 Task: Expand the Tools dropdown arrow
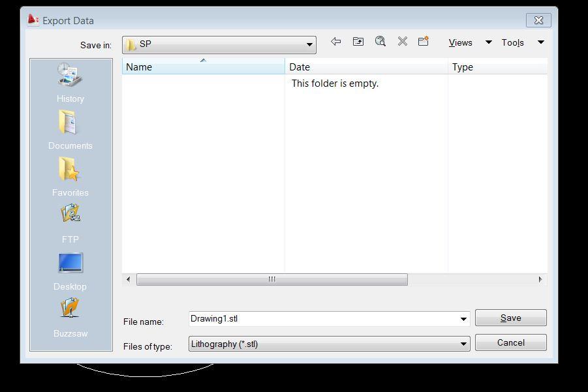coord(541,42)
